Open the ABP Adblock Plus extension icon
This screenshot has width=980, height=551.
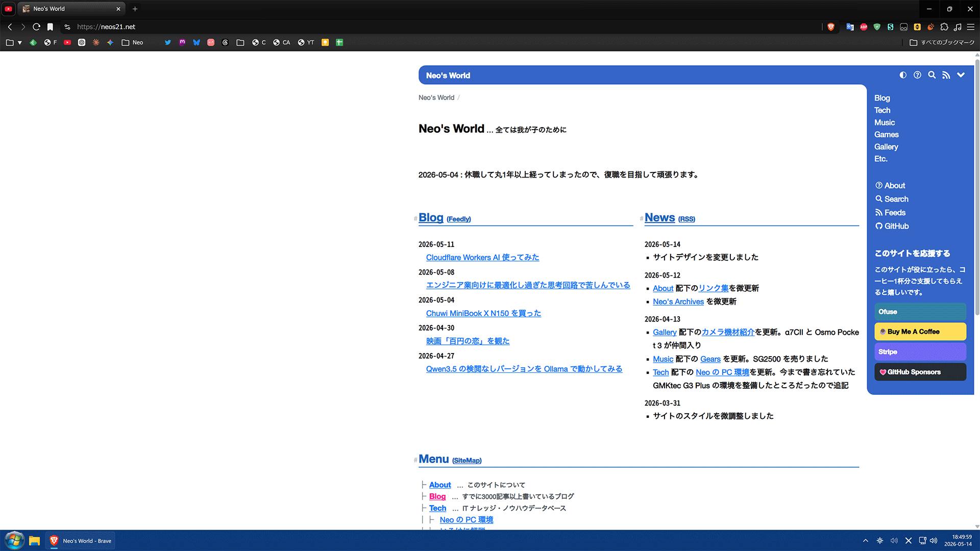tap(864, 27)
